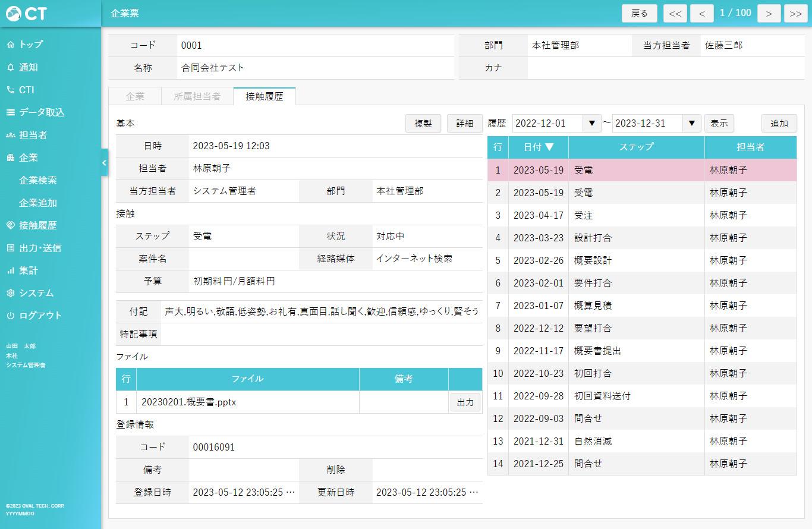812x529 pixels.
Task: Switch to the 所属担当者 tab
Action: (x=197, y=96)
